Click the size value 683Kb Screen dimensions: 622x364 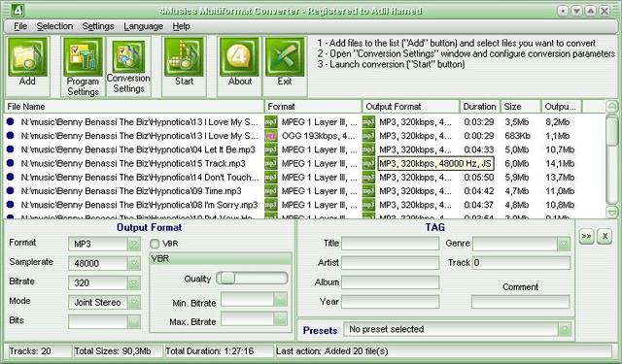518,136
